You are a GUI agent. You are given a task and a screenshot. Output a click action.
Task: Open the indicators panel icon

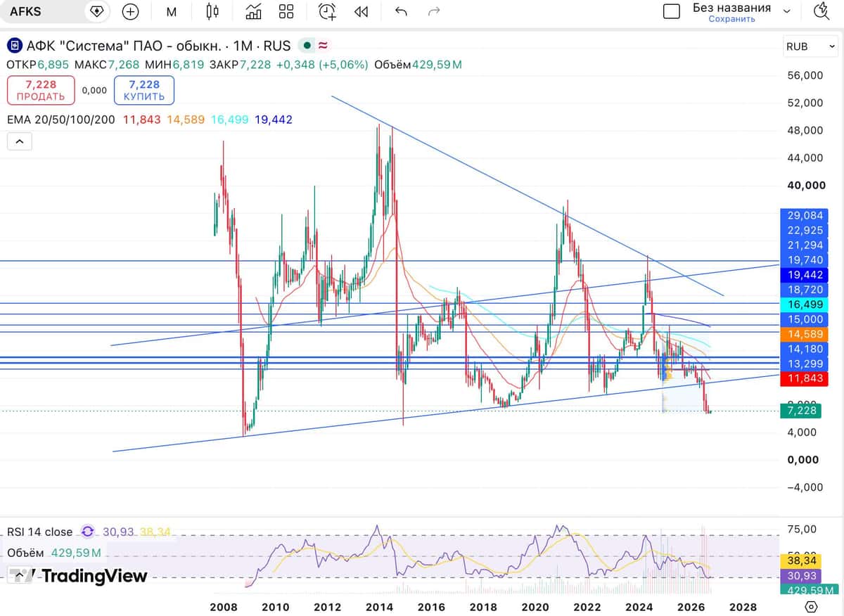click(254, 11)
